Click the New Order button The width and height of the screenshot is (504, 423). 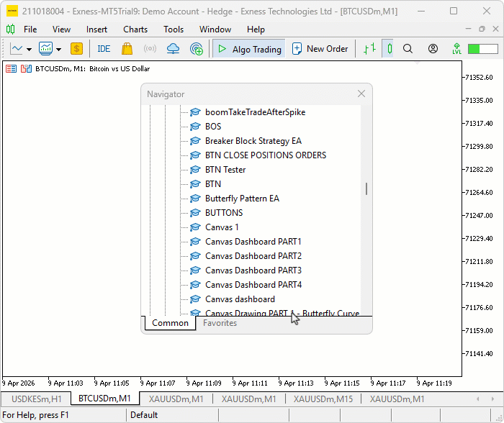click(x=320, y=49)
